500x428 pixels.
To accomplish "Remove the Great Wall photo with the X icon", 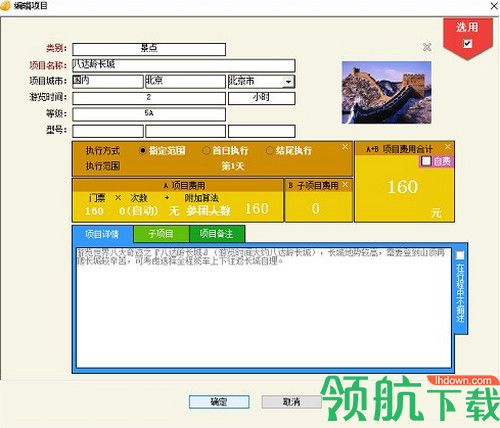I will coord(427,47).
